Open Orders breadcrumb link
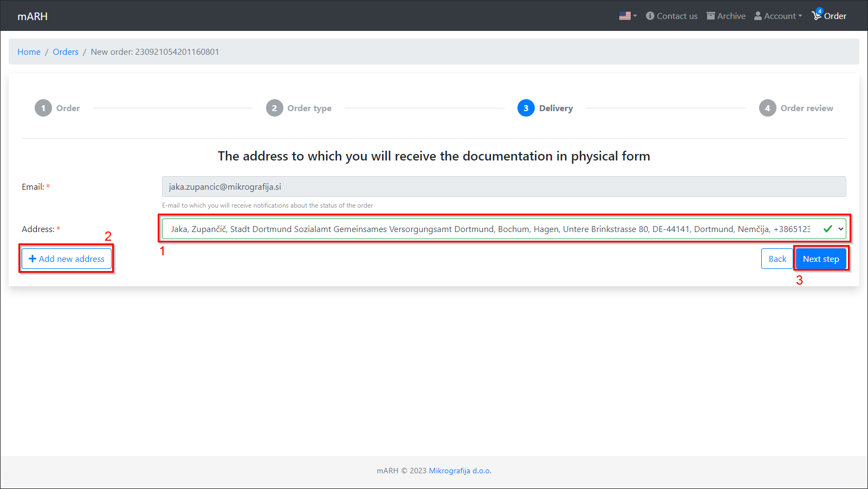The width and height of the screenshot is (868, 489). [x=66, y=52]
